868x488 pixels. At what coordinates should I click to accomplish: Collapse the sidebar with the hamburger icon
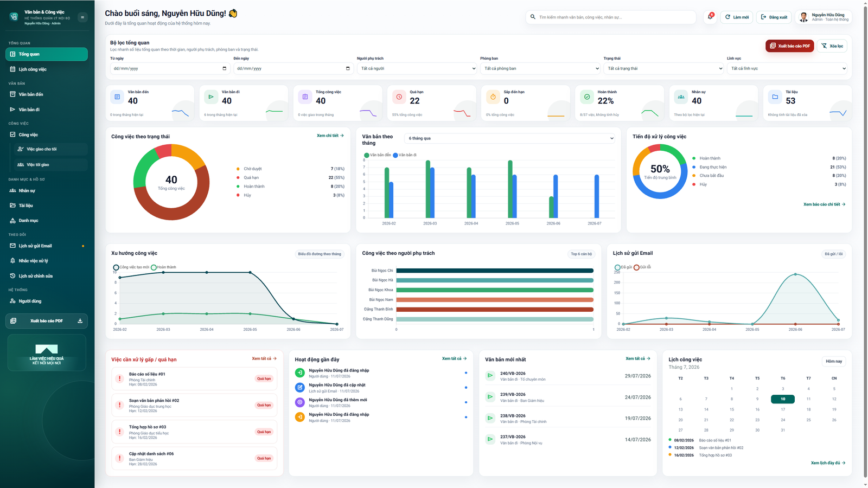pos(82,17)
